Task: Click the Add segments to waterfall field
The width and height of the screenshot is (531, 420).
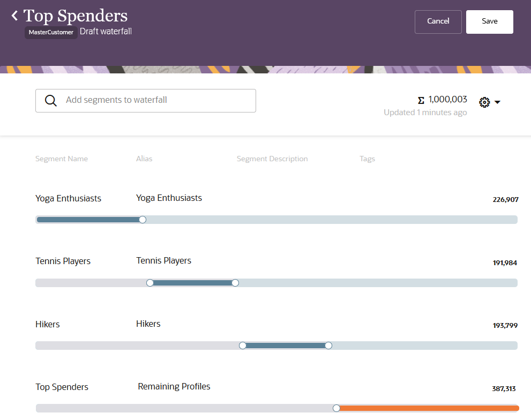Action: tap(155, 100)
